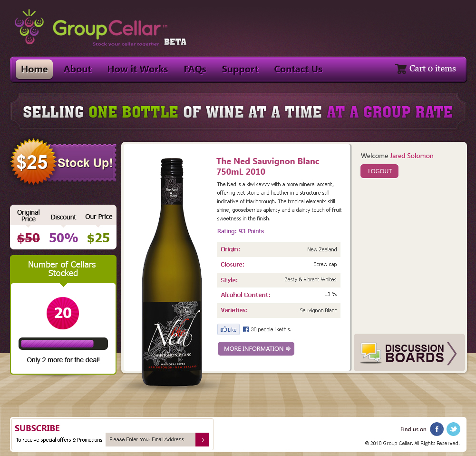The height and width of the screenshot is (456, 476).
Task: Open the shopping cart icon
Action: point(401,69)
